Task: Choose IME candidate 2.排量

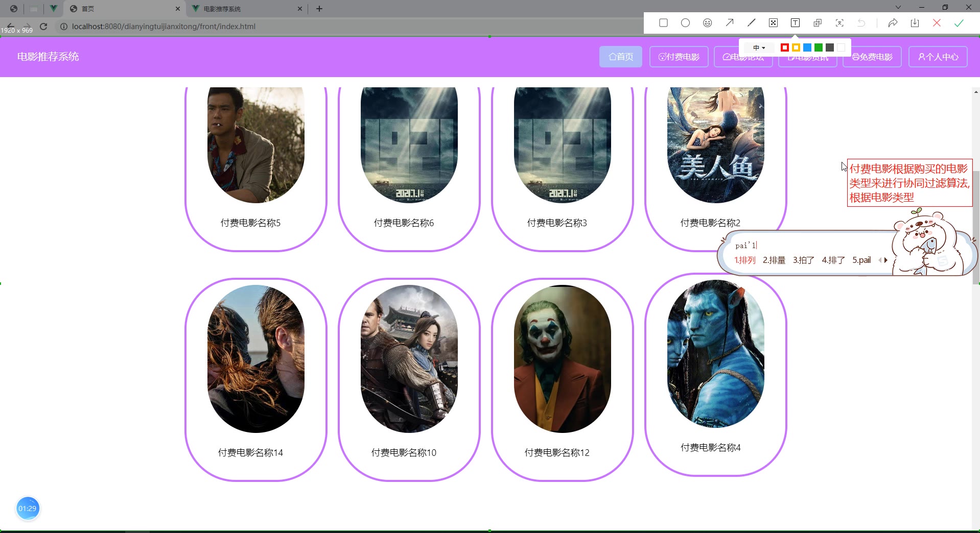Action: tap(774, 260)
